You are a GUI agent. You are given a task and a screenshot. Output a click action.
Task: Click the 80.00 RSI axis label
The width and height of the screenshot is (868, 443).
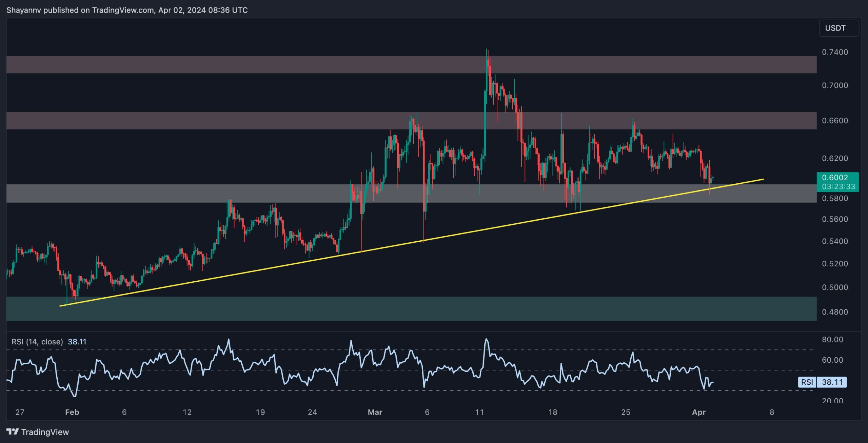coord(832,340)
